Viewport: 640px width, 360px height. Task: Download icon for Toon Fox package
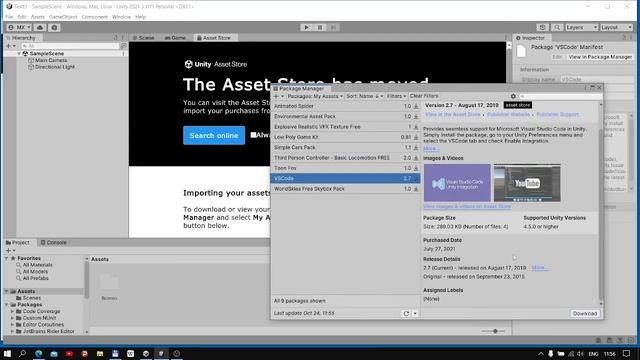click(x=416, y=168)
